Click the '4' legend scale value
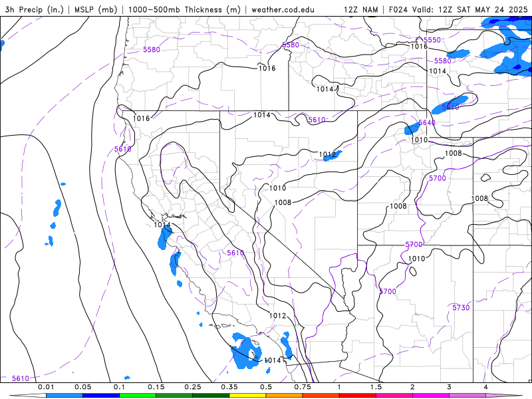The width and height of the screenshot is (532, 399). [x=485, y=387]
